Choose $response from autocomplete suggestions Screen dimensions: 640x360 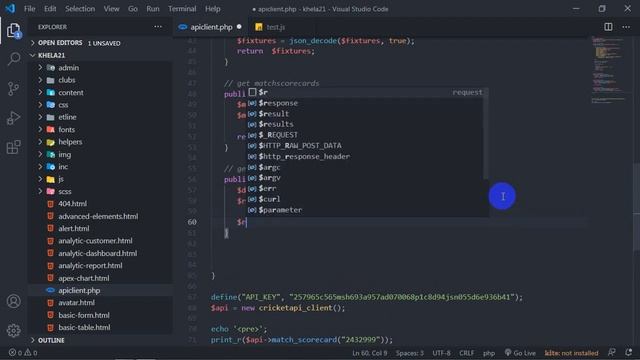pyautogui.click(x=365, y=103)
